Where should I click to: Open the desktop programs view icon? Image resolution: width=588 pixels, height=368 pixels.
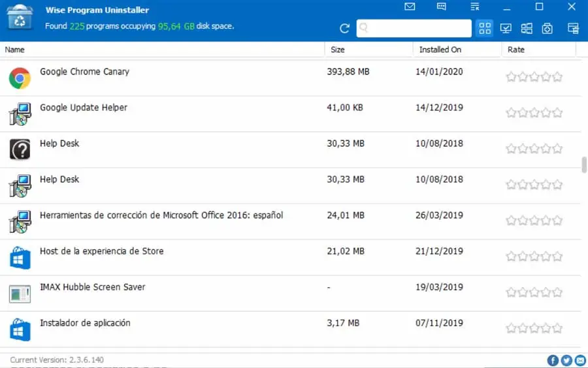[506, 28]
